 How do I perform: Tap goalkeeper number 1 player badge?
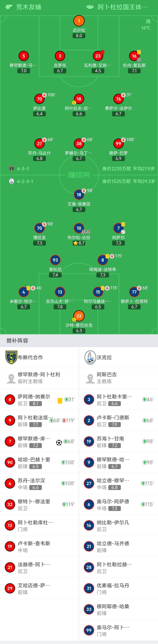click(79, 21)
